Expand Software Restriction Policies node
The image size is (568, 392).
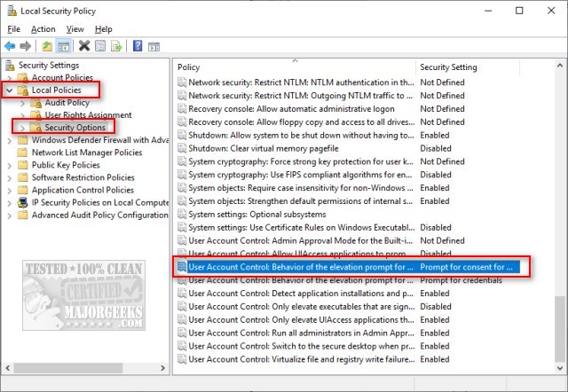pyautogui.click(x=10, y=177)
